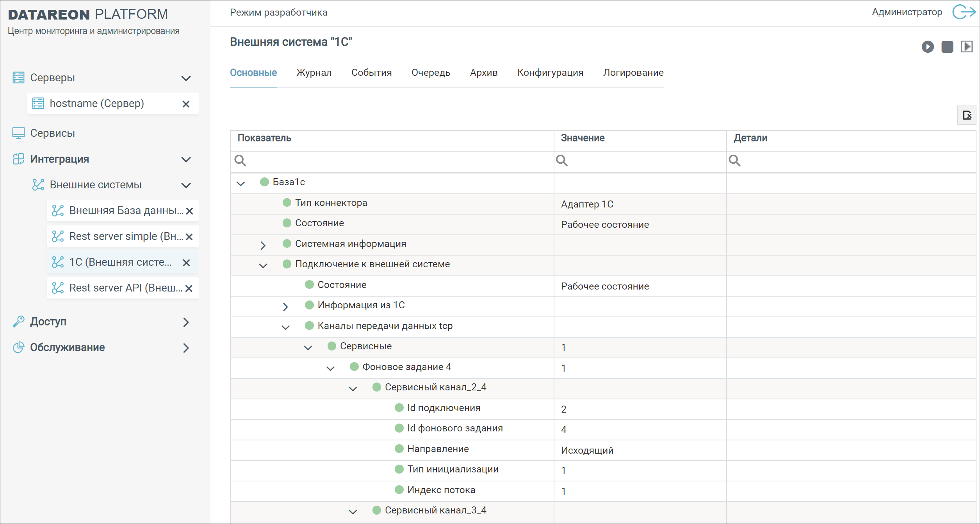Switch to the Журнал tab
Viewport: 980px width, 524px height.
(314, 73)
